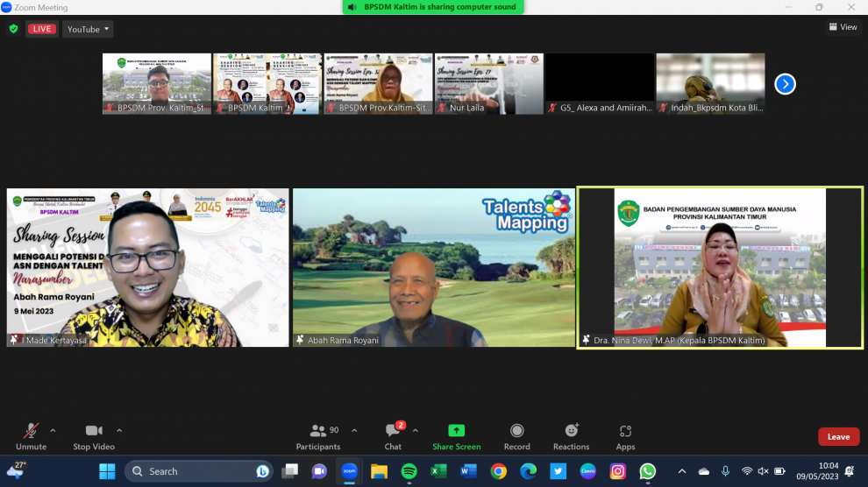Image resolution: width=868 pixels, height=487 pixels.
Task: Select the Nur Laila video thumbnail
Action: (488, 84)
